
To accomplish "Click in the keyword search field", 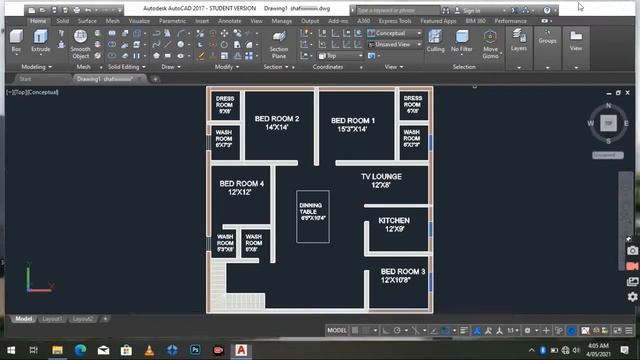I will coord(397,10).
